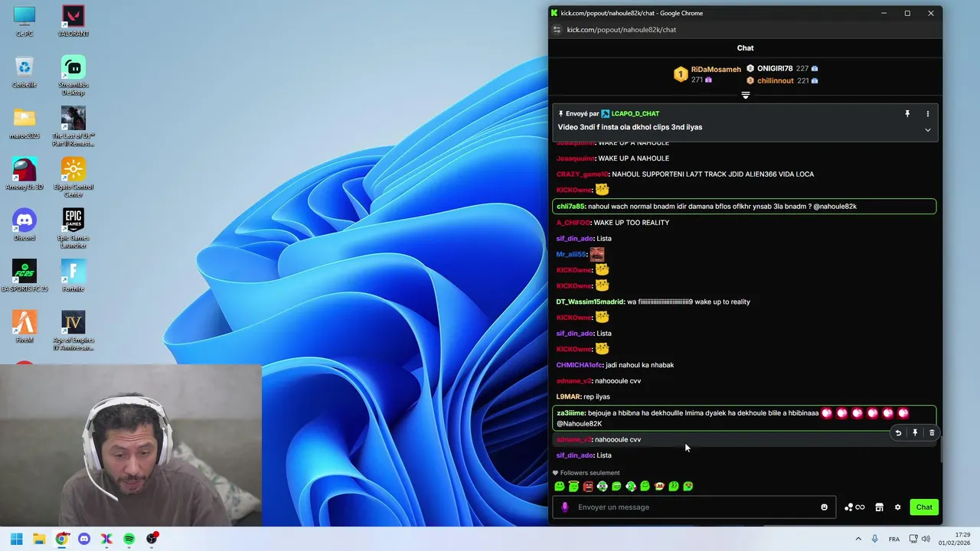This screenshot has width=980, height=551.
Task: Open volume control in system tray
Action: click(926, 539)
